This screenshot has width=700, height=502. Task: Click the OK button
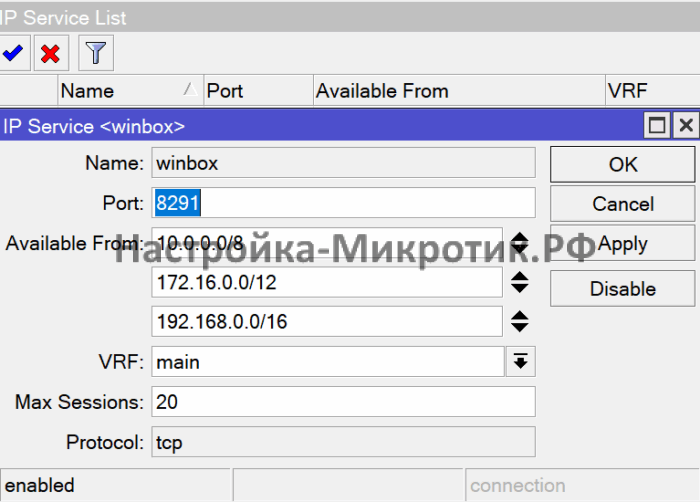623,164
